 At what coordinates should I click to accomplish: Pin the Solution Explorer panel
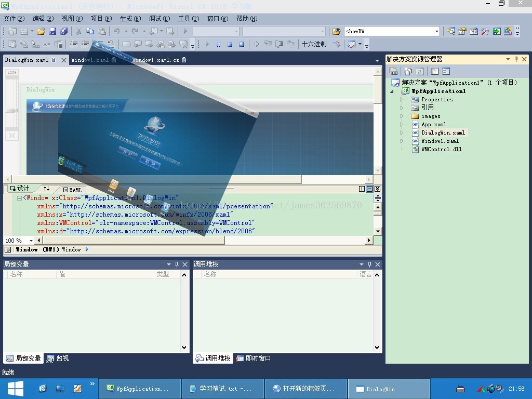[516, 59]
